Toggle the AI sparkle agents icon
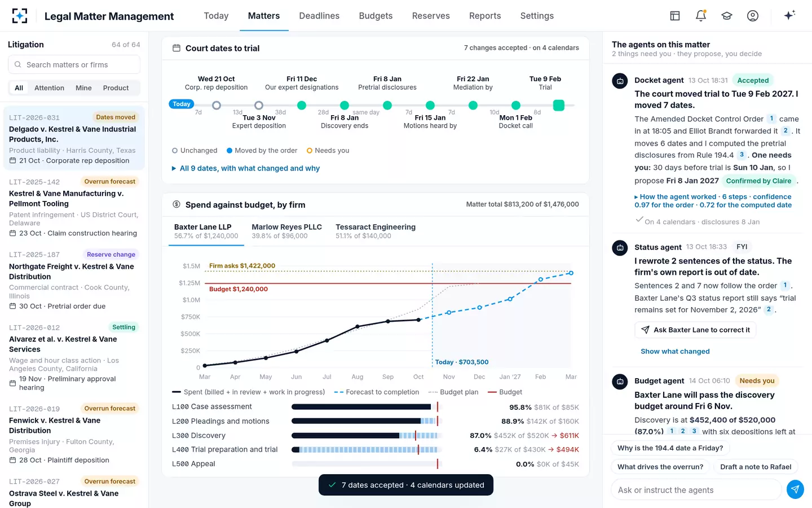Screen dimensions: 812x508 (789, 15)
